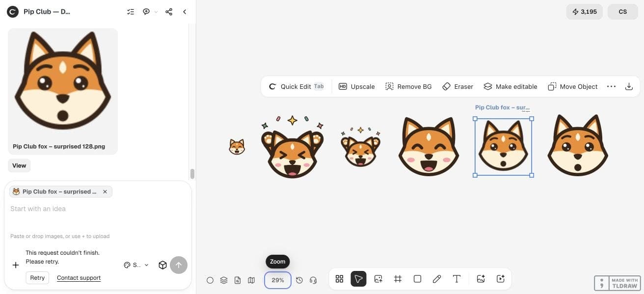Open the task checklist icon in the header

[x=131, y=12]
